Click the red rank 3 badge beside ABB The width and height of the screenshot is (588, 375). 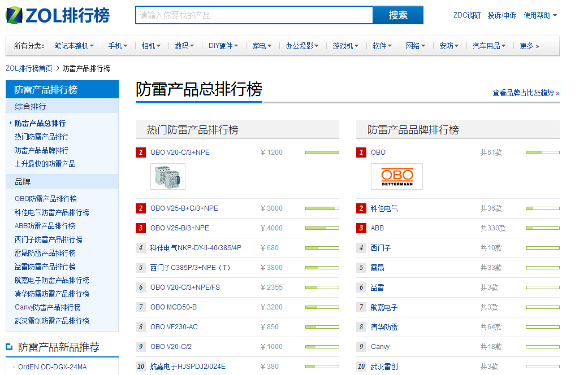point(361,228)
